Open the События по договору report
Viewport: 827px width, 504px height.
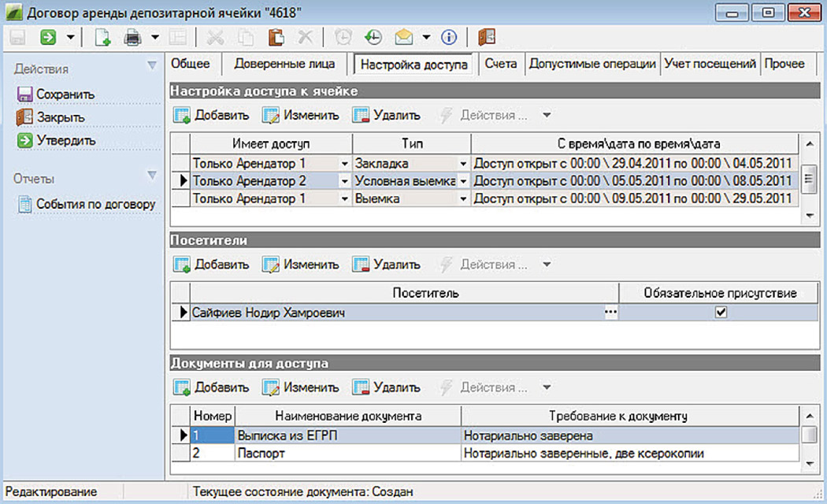pos(95,204)
